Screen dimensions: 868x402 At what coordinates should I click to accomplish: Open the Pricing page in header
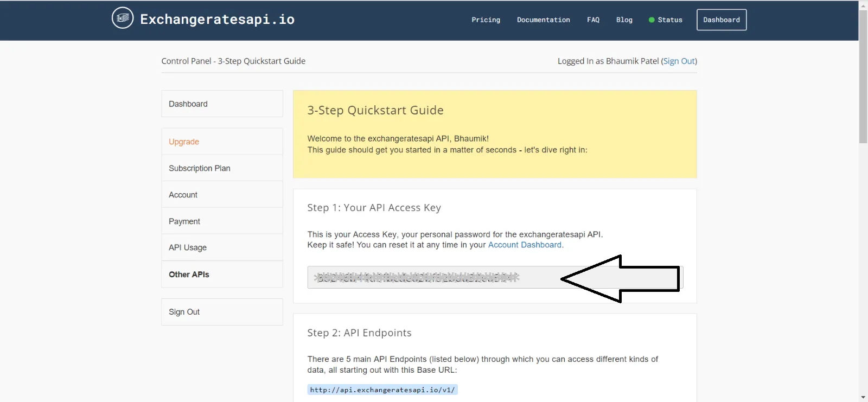[486, 20]
